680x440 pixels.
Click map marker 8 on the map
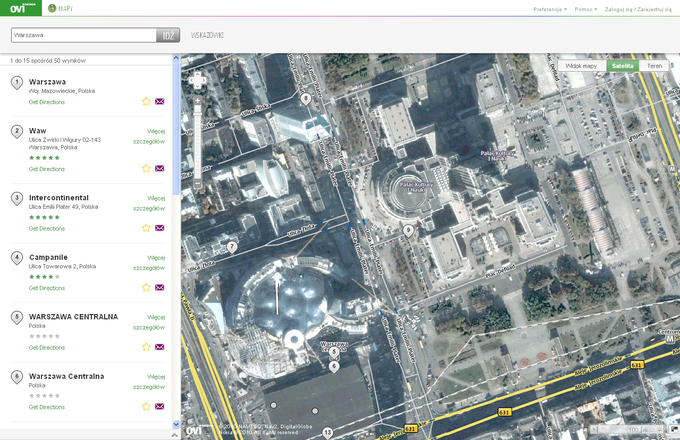[306, 99]
